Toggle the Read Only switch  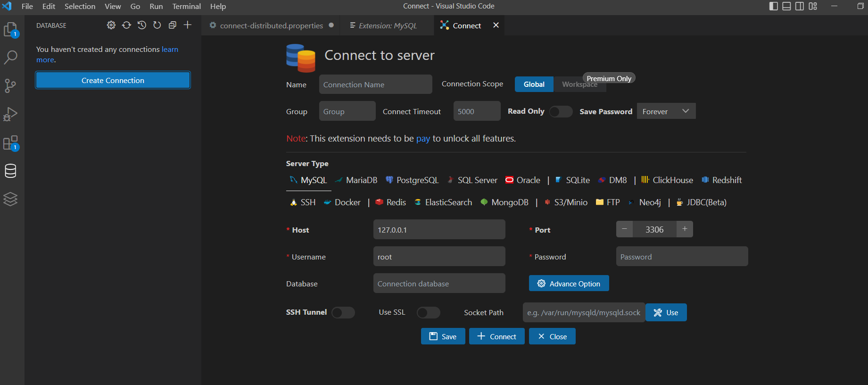click(x=561, y=111)
